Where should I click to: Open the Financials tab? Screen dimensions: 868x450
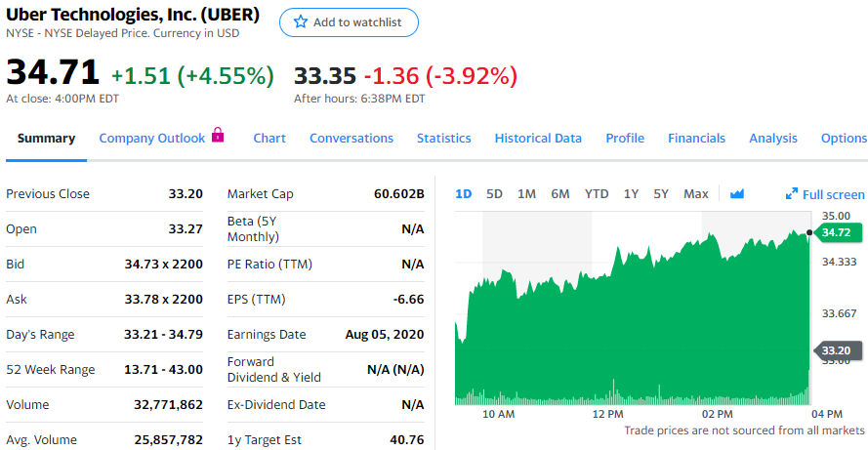coord(696,138)
